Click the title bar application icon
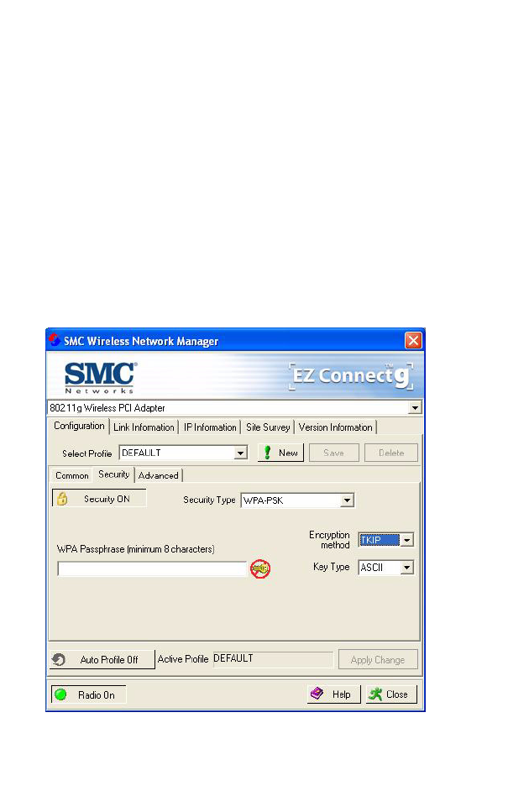 [x=55, y=340]
